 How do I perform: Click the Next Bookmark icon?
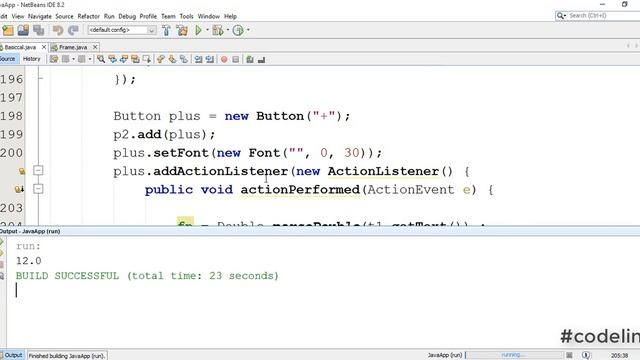coord(172,60)
